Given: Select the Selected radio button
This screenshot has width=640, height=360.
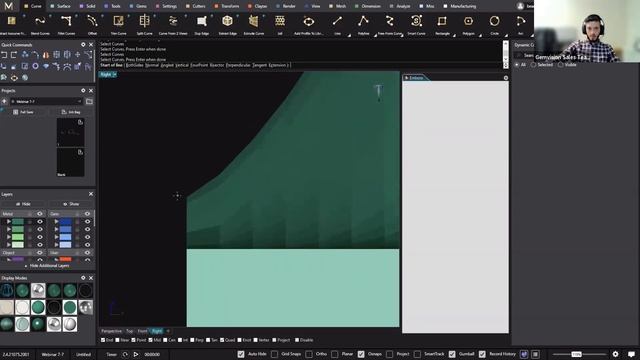Looking at the screenshot, I should coord(533,64).
